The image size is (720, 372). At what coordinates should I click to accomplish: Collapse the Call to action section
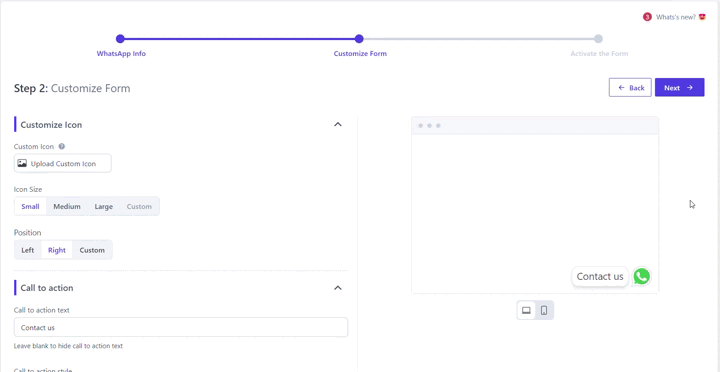pos(338,288)
